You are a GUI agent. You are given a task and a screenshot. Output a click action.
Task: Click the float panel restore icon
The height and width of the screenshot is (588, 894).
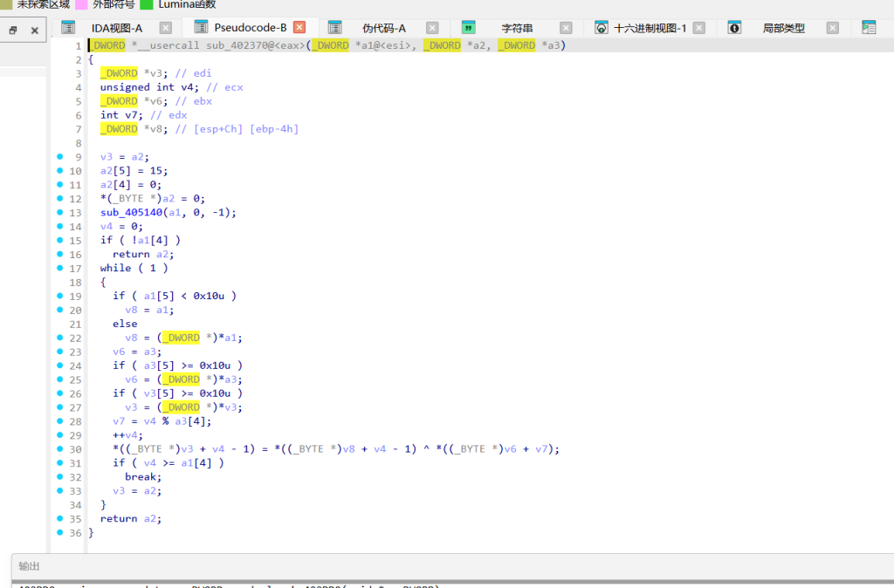[13, 31]
